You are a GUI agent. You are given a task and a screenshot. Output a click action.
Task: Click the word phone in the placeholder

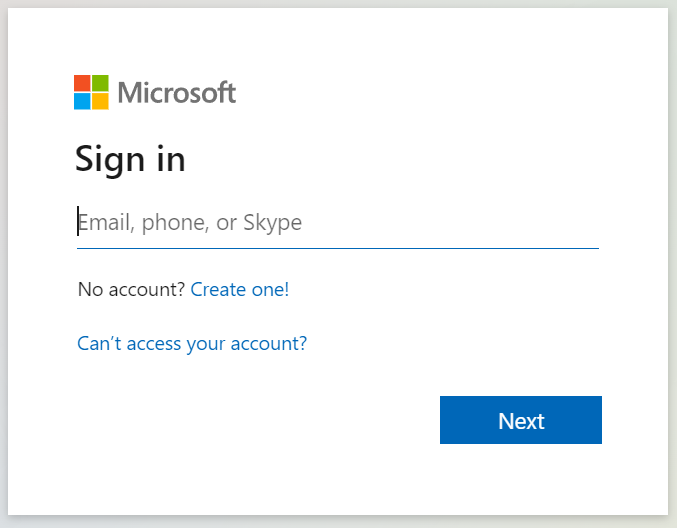pos(175,223)
